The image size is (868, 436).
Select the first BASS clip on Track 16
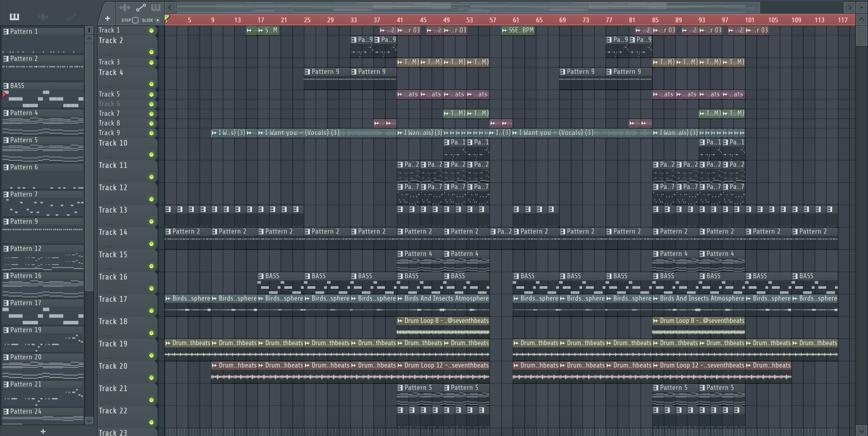(x=281, y=283)
